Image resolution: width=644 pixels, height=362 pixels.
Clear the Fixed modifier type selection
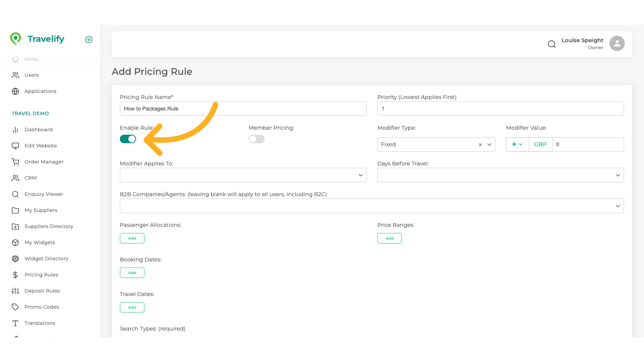480,145
